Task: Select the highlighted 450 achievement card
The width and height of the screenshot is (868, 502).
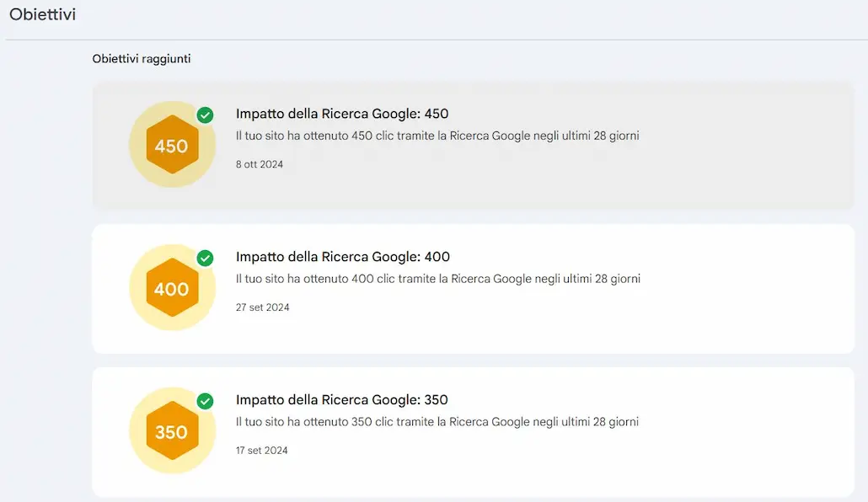Action: click(x=473, y=145)
